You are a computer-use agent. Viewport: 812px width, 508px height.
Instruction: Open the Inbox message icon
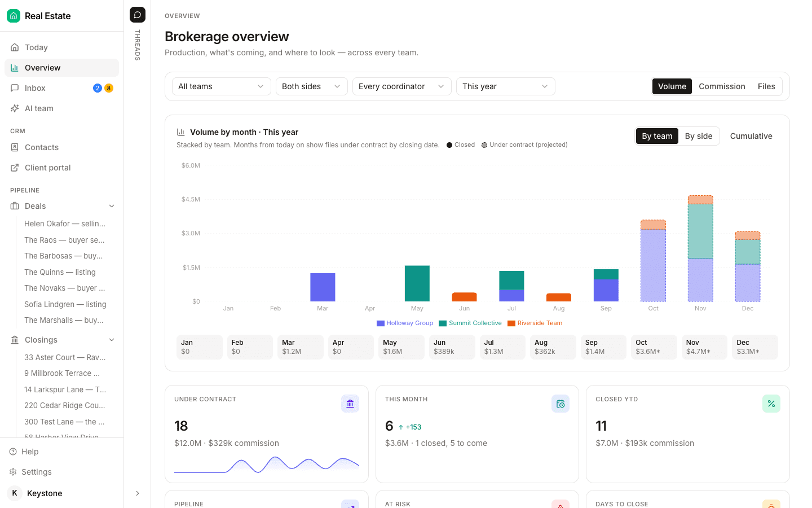15,88
